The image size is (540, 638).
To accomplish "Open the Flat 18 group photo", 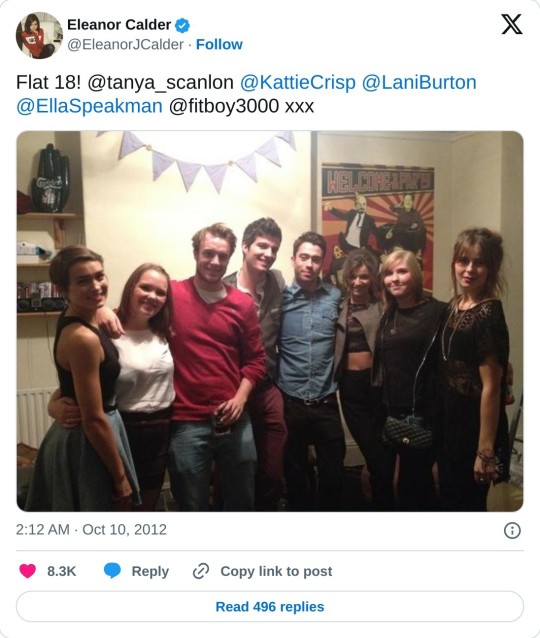I will (x=270, y=321).
